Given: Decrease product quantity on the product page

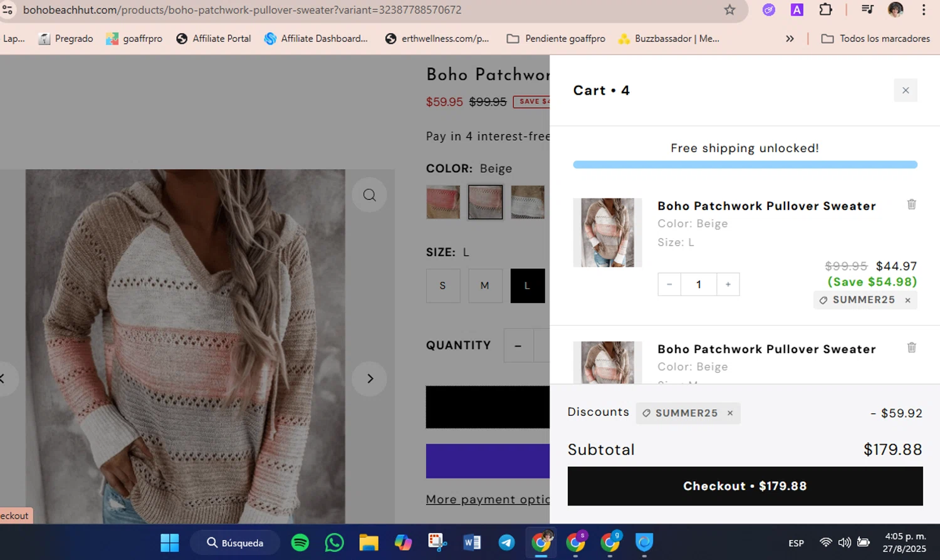Looking at the screenshot, I should click(x=518, y=345).
